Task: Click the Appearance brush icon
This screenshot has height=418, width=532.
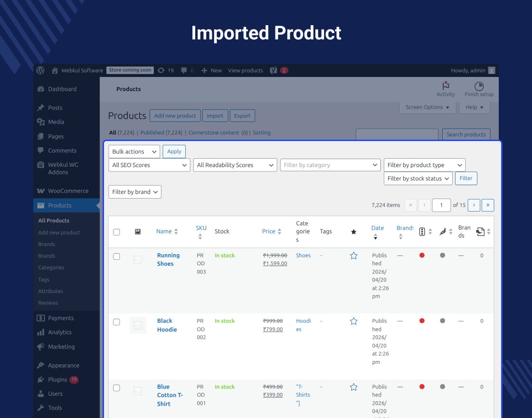Action: [x=41, y=365]
